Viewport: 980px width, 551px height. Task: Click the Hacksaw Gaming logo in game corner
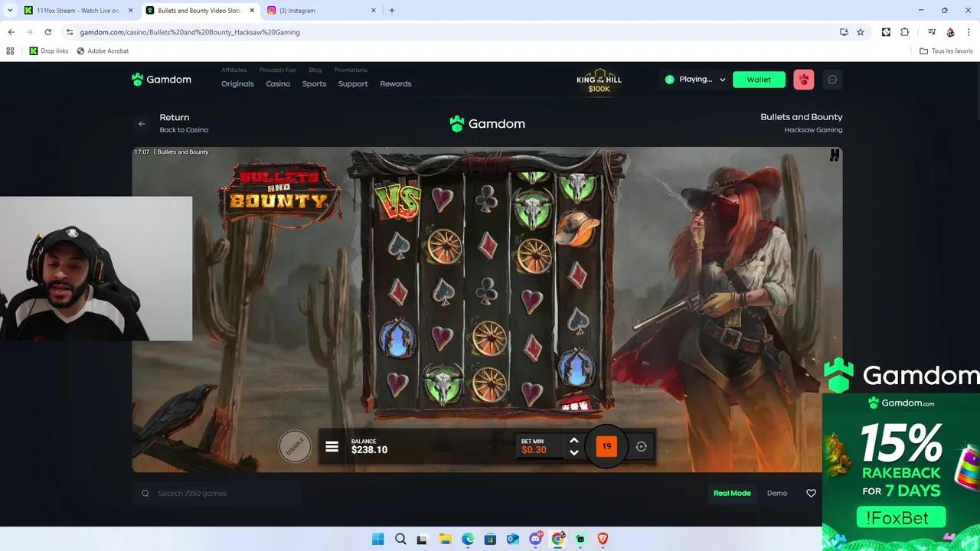coord(835,155)
